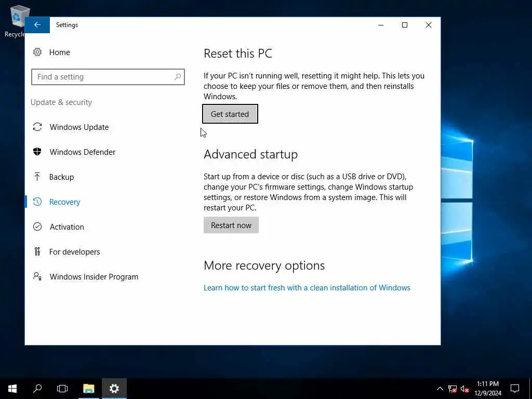This screenshot has width=532, height=399.
Task: Focus the Find a setting search box
Action: click(x=108, y=77)
